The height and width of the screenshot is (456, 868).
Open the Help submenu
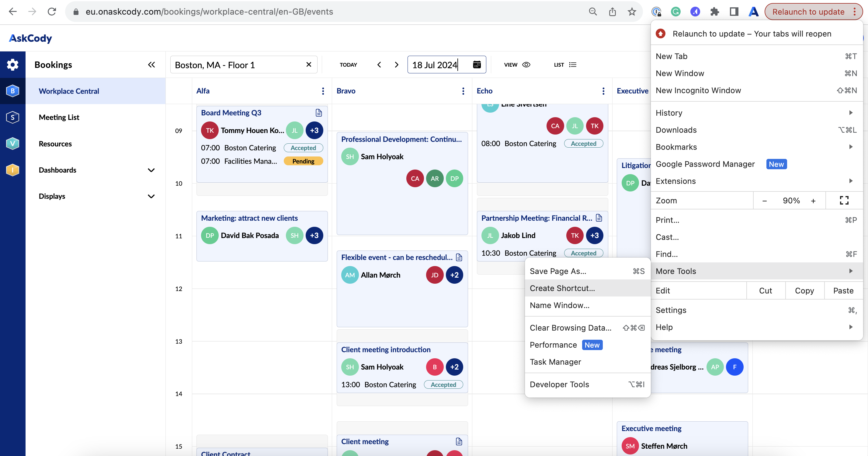(x=757, y=327)
